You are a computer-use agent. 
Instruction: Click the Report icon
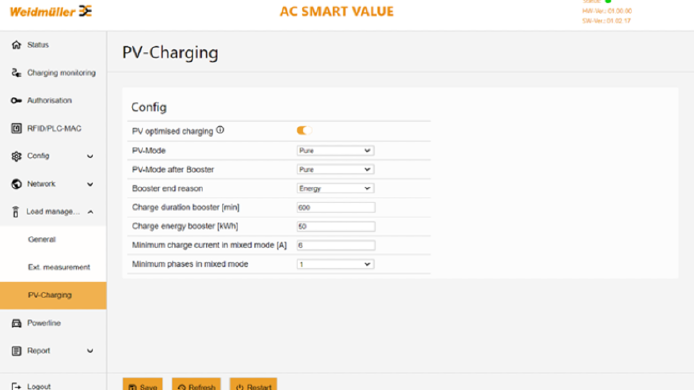point(16,351)
